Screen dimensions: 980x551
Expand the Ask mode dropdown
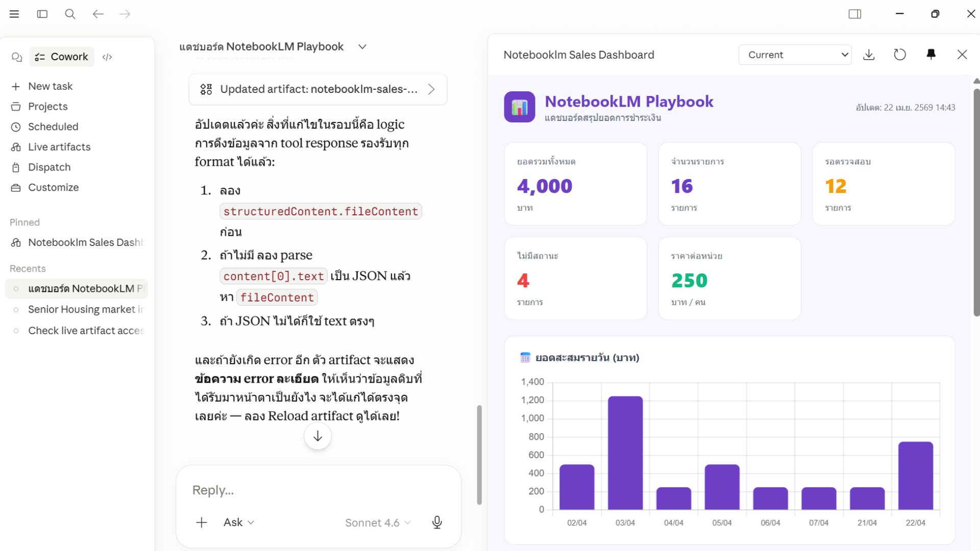click(239, 522)
